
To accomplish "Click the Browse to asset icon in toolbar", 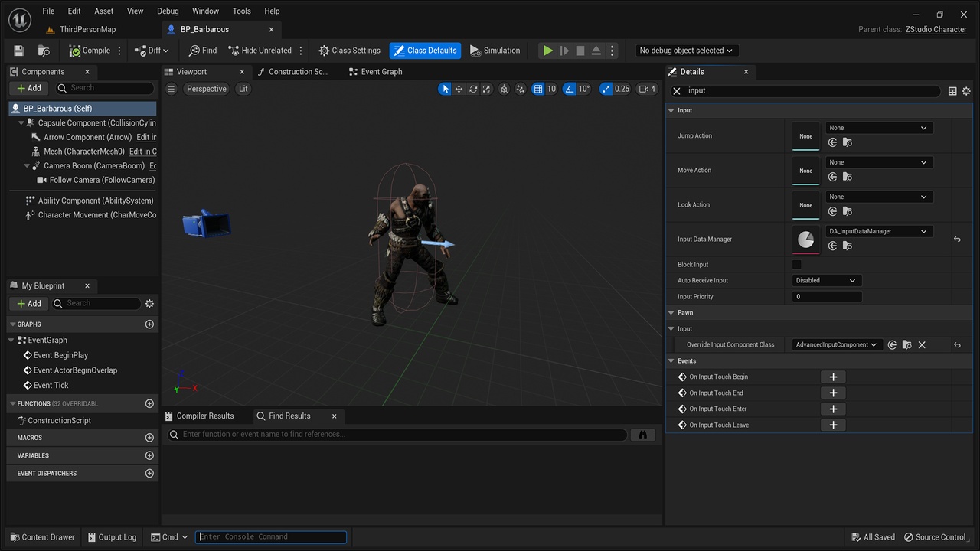I will 44,51.
